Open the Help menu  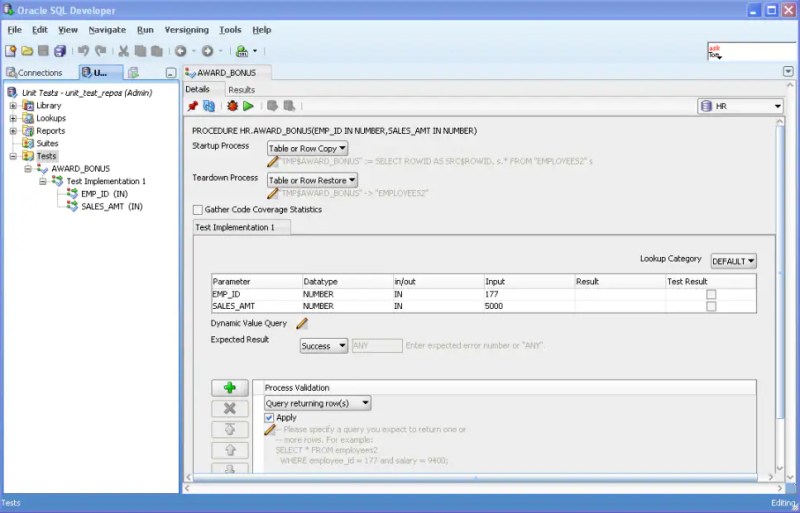click(262, 30)
